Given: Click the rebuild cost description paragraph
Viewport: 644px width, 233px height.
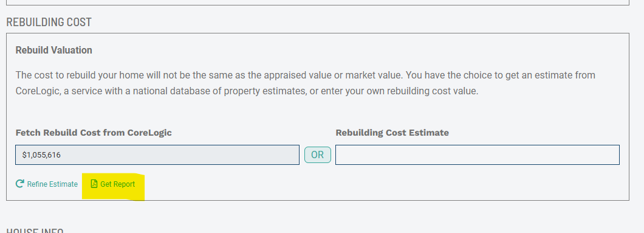Looking at the screenshot, I should pos(306,83).
